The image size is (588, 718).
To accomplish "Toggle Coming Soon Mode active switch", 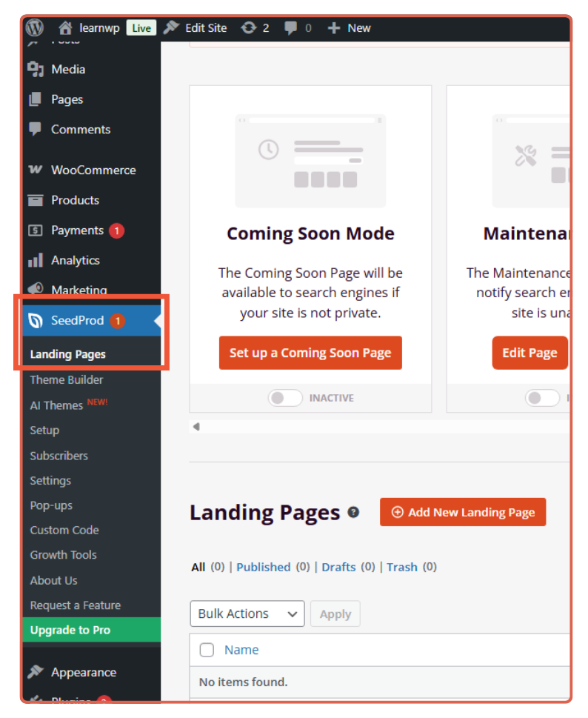I will (285, 398).
